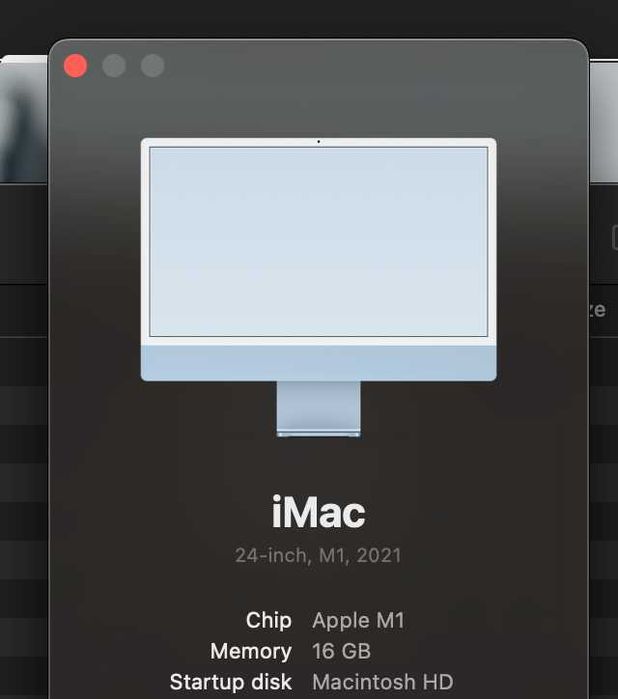Click the "Macintosh HD" startup disk value
The height and width of the screenshot is (699, 618).
pos(383,682)
